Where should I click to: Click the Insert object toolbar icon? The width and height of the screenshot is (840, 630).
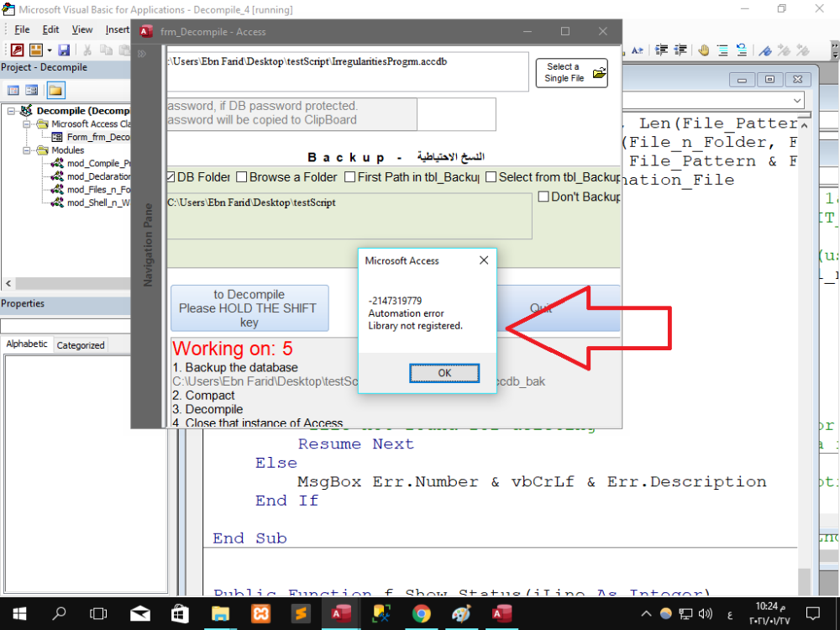(x=36, y=50)
